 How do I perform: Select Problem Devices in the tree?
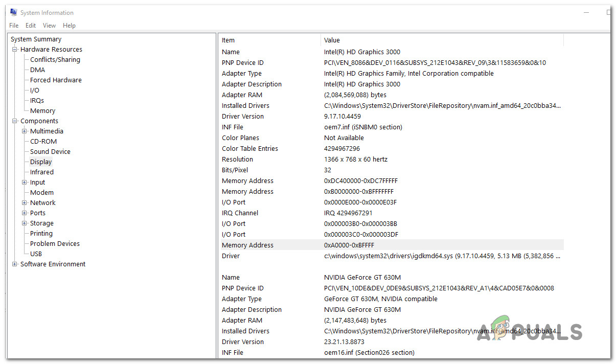pyautogui.click(x=55, y=244)
